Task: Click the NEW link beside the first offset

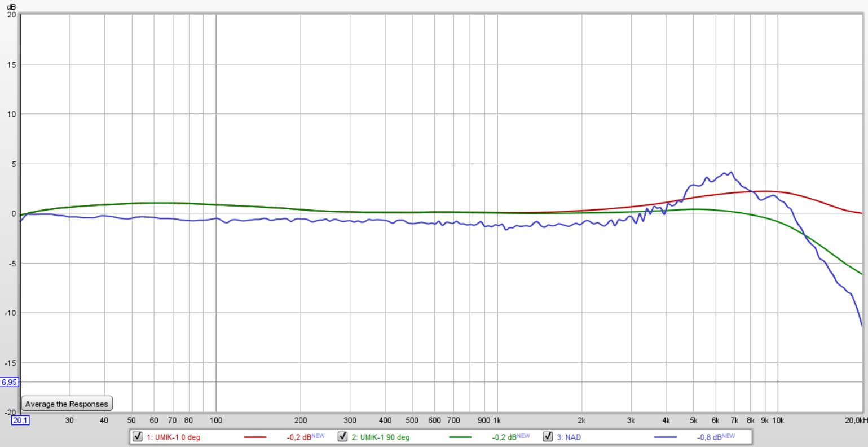Action: 318,435
